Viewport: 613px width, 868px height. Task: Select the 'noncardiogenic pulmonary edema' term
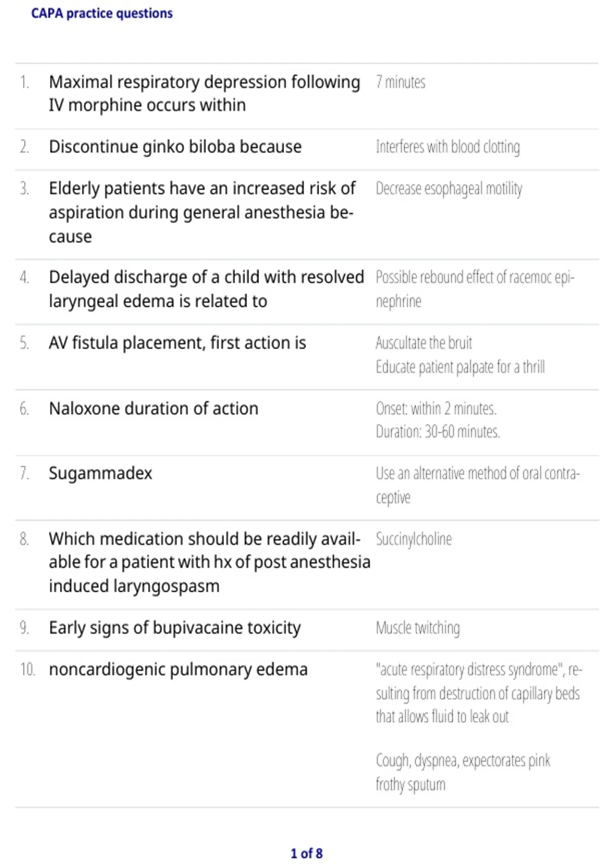178,669
